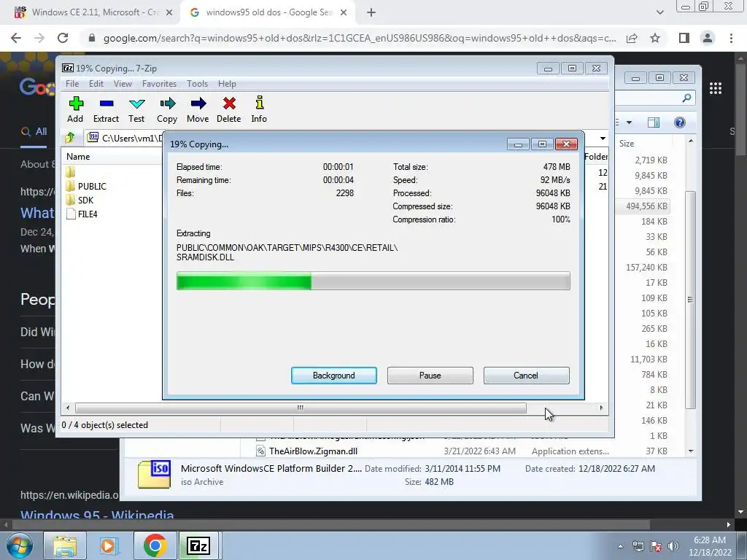Click the Explorer help icon

point(680,122)
